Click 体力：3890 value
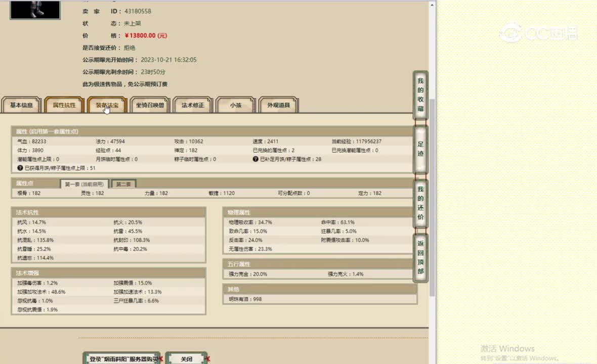Screen dimensions: 597x364 point(30,150)
